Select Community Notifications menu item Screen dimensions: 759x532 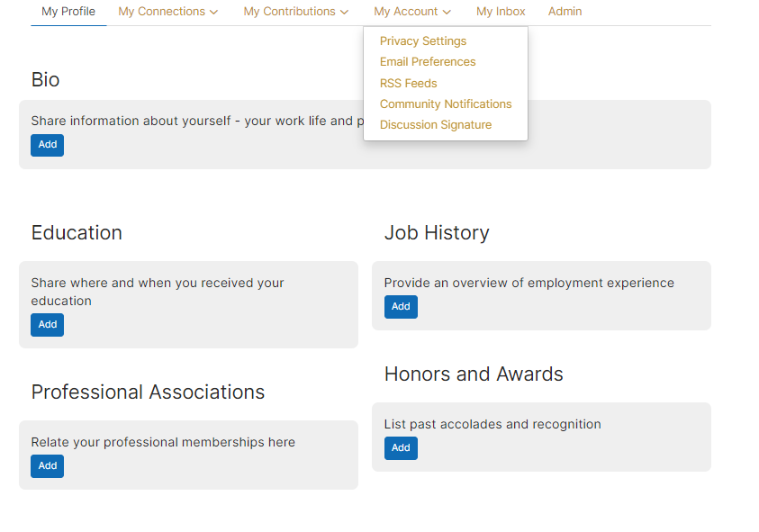tap(446, 104)
